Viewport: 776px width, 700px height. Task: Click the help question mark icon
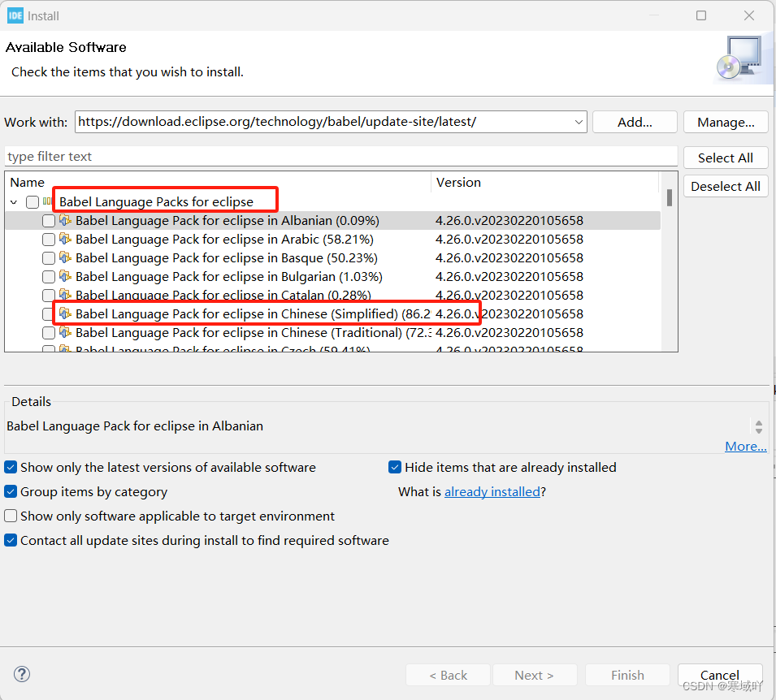pyautogui.click(x=22, y=674)
